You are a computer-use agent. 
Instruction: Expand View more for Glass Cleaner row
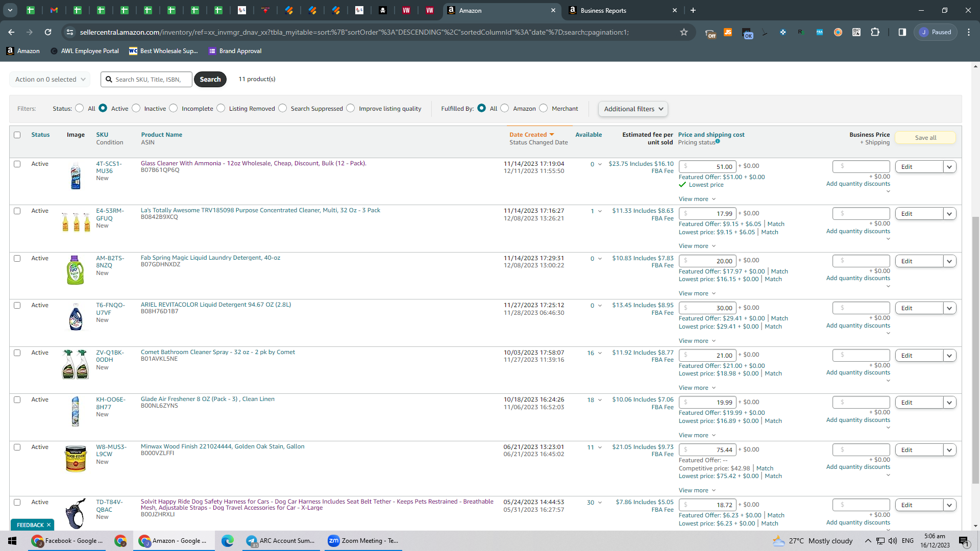click(x=697, y=199)
